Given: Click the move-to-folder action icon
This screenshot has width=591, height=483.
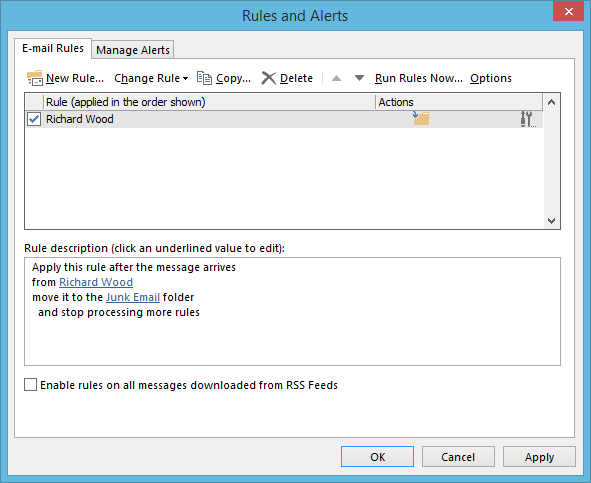Looking at the screenshot, I should click(421, 118).
